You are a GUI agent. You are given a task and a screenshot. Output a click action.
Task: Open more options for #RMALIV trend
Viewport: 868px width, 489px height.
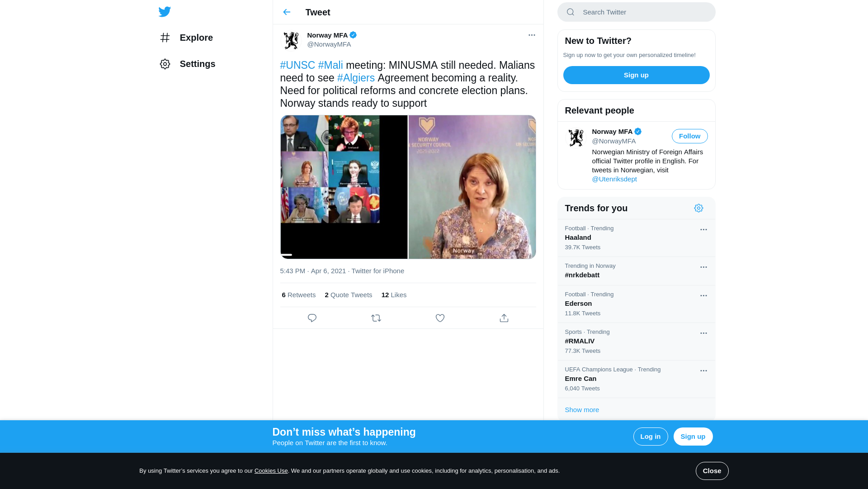tap(703, 333)
